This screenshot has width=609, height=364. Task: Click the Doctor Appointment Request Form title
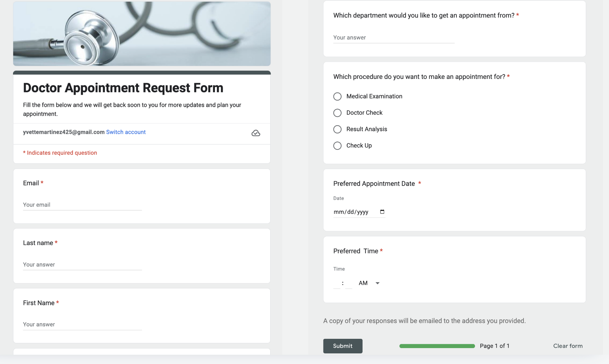tap(123, 88)
